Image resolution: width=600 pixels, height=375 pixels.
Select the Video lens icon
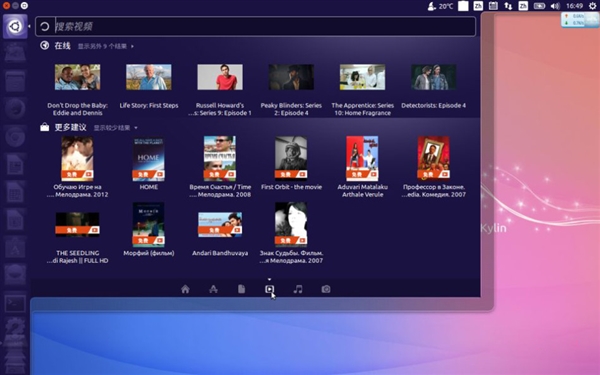coord(269,289)
